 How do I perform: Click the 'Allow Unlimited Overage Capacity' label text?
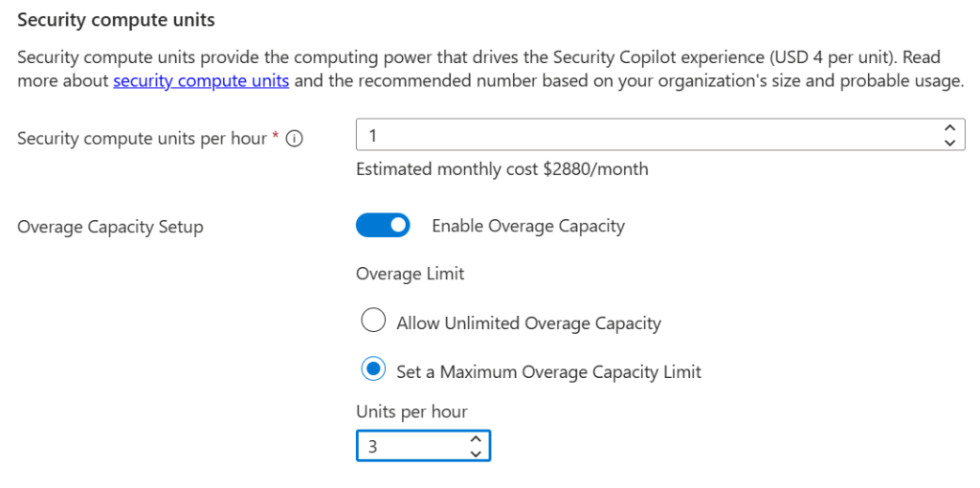(528, 323)
